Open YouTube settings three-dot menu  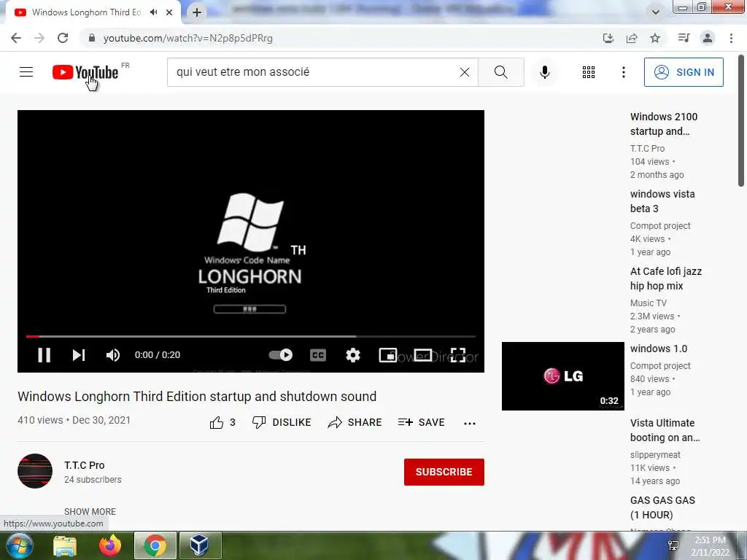click(623, 72)
